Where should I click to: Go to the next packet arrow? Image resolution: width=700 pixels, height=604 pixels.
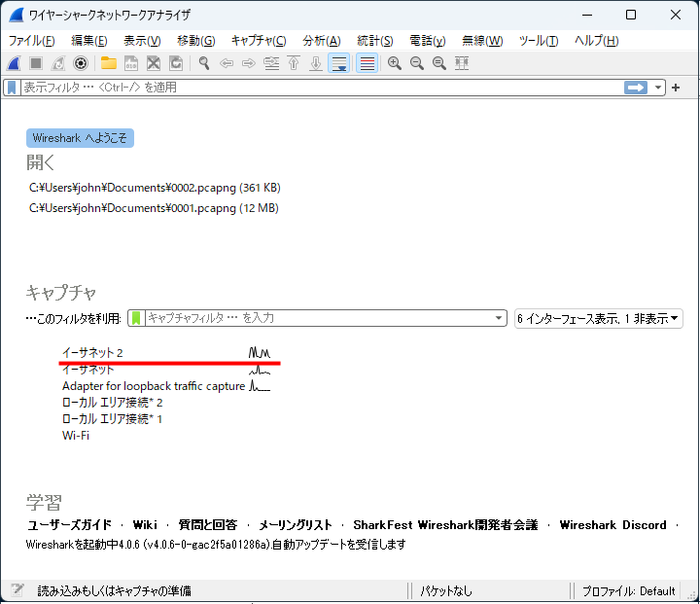coord(249,63)
